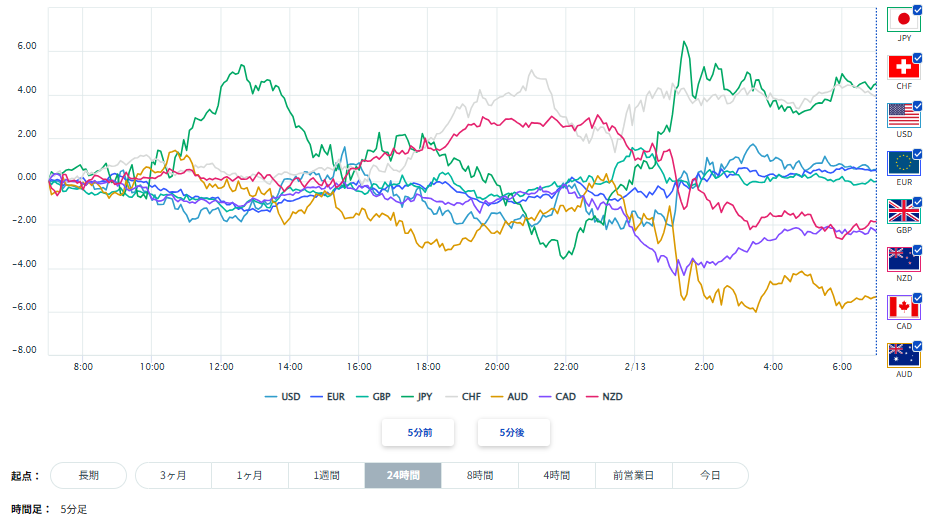Uncheck the CAD currency checkbox
This screenshot has width=934, height=529.
[917, 298]
